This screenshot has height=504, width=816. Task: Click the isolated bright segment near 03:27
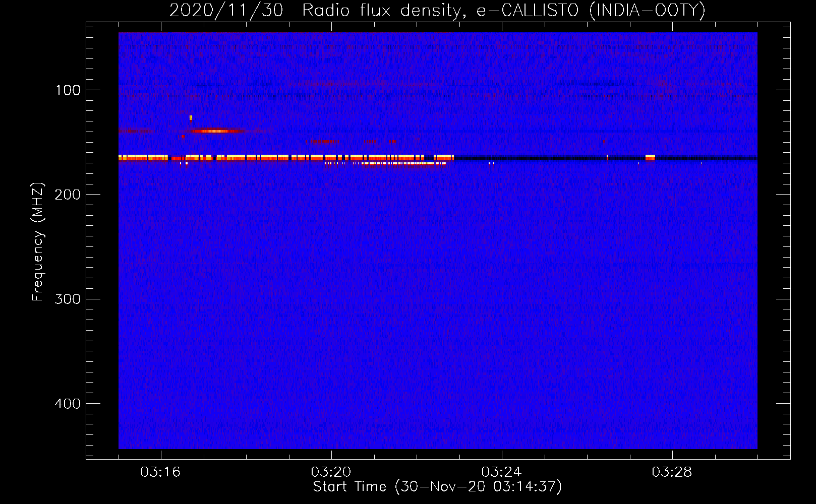tap(650, 157)
